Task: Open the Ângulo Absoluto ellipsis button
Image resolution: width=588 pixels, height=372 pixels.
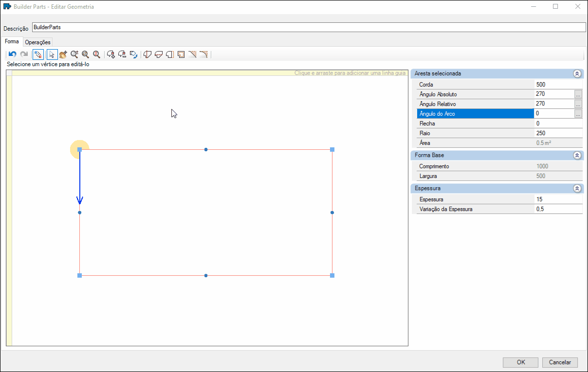Action: click(x=578, y=94)
